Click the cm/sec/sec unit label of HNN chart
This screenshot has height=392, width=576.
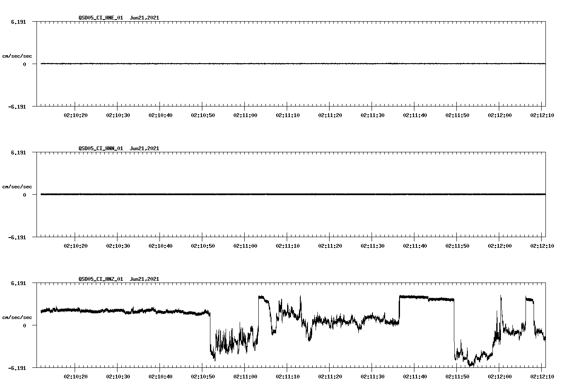point(17,187)
